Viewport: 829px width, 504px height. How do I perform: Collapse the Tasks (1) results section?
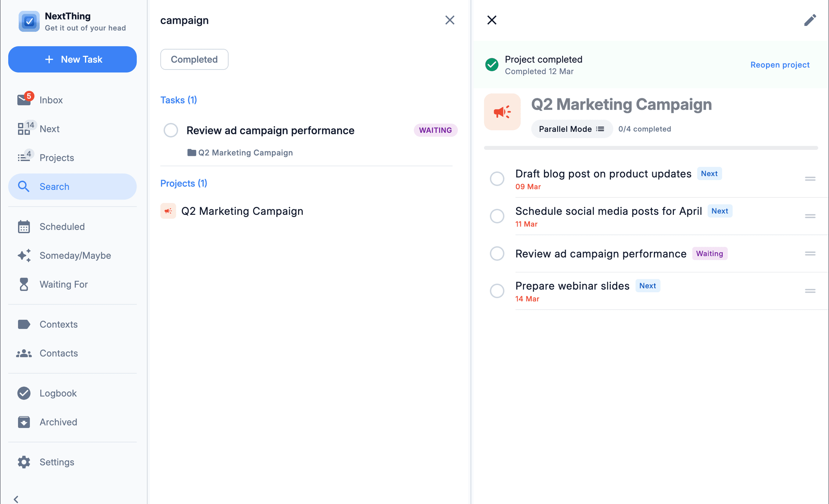[178, 100]
